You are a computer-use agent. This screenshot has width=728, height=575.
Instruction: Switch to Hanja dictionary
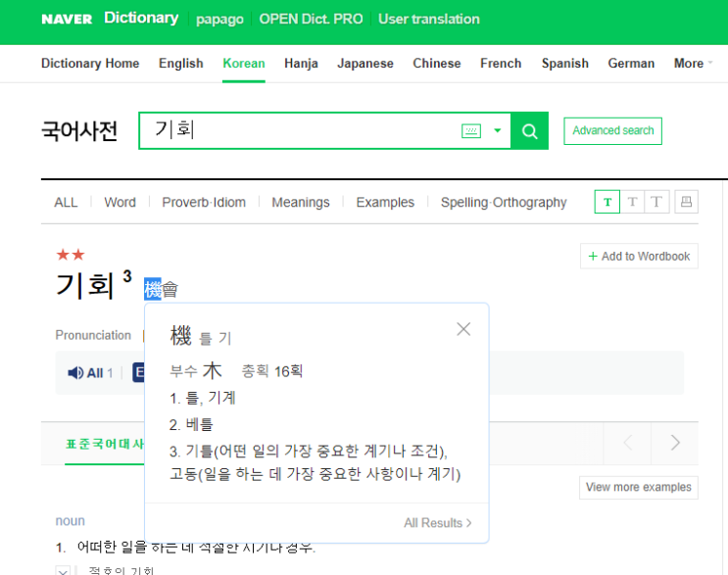pos(301,63)
